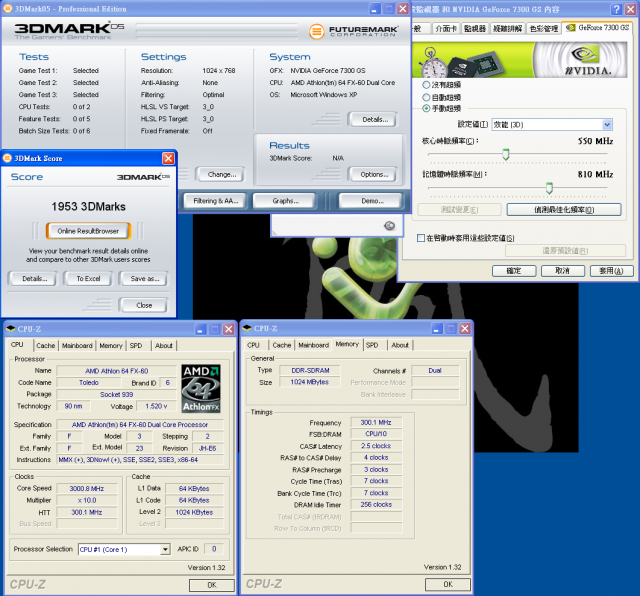Image resolution: width=640 pixels, height=596 pixels.
Task: Open SPD tab in right CPU-Z window
Action: coord(372,345)
